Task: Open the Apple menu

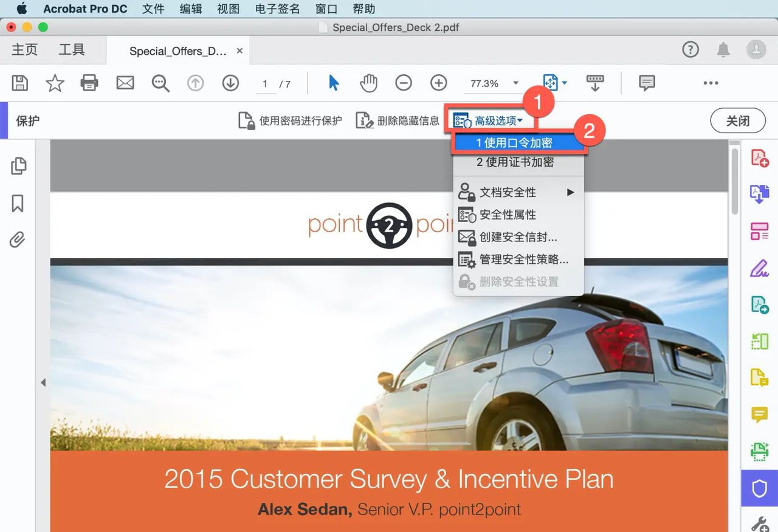Action: click(22, 9)
